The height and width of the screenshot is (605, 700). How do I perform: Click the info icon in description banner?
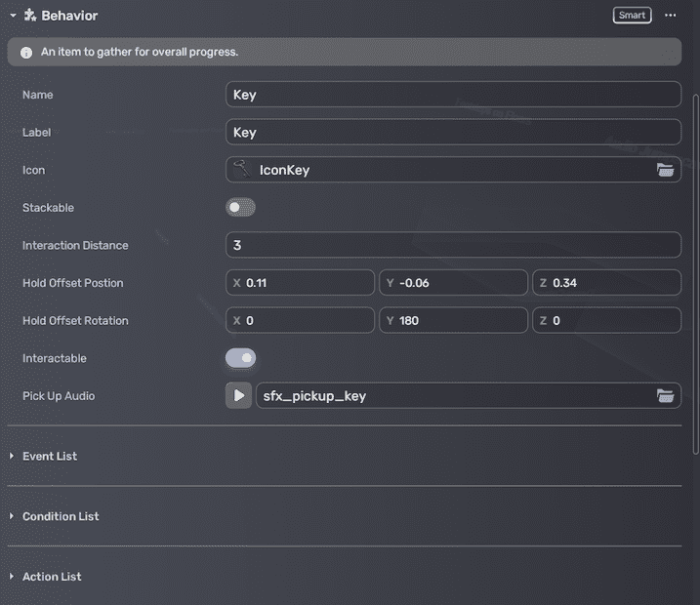coord(26,53)
